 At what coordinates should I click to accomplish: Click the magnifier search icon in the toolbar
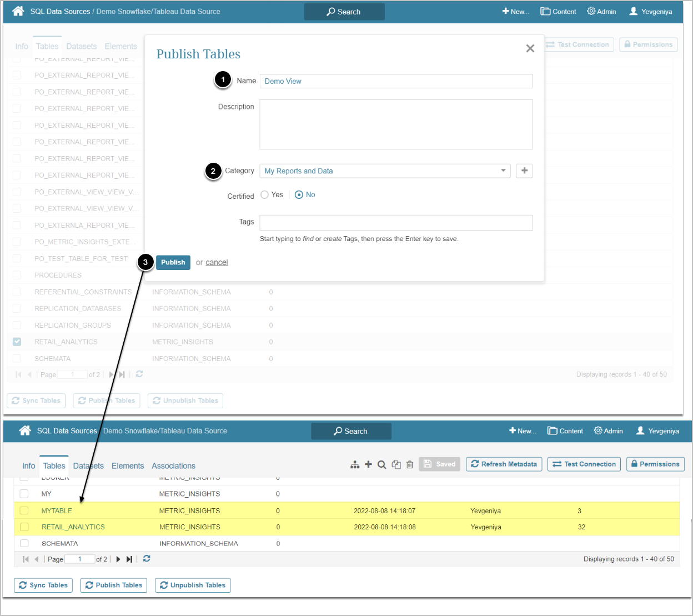coord(382,464)
